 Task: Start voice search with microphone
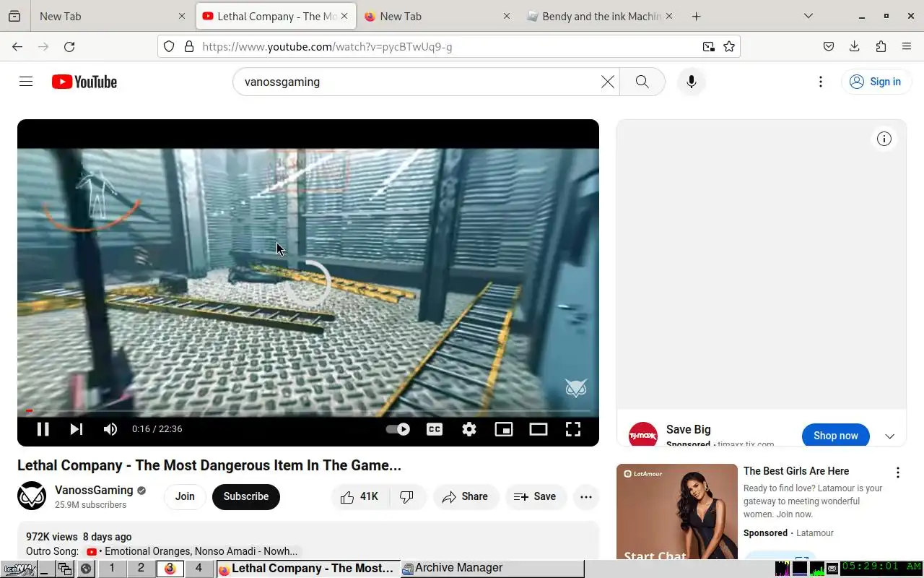[692, 82]
